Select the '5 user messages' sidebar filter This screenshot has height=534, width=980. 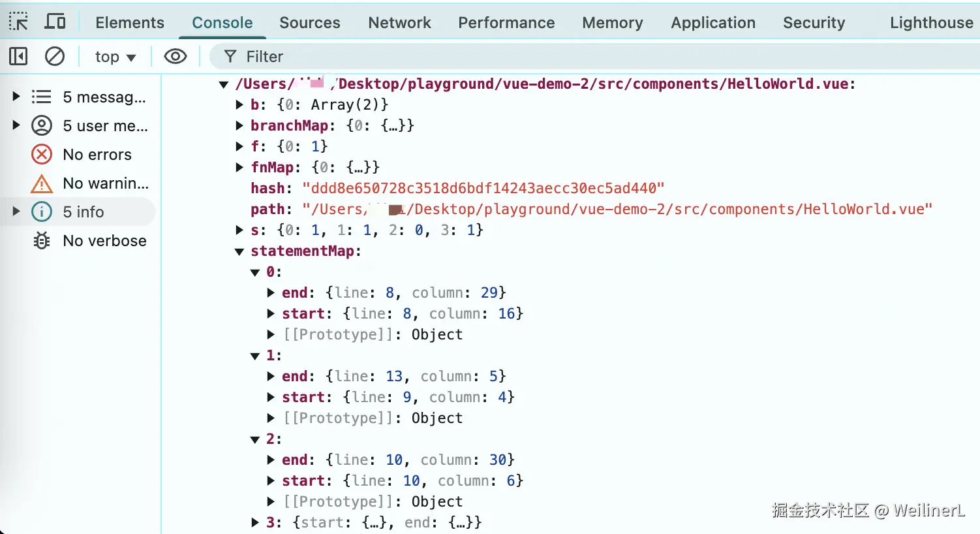pyautogui.click(x=104, y=126)
